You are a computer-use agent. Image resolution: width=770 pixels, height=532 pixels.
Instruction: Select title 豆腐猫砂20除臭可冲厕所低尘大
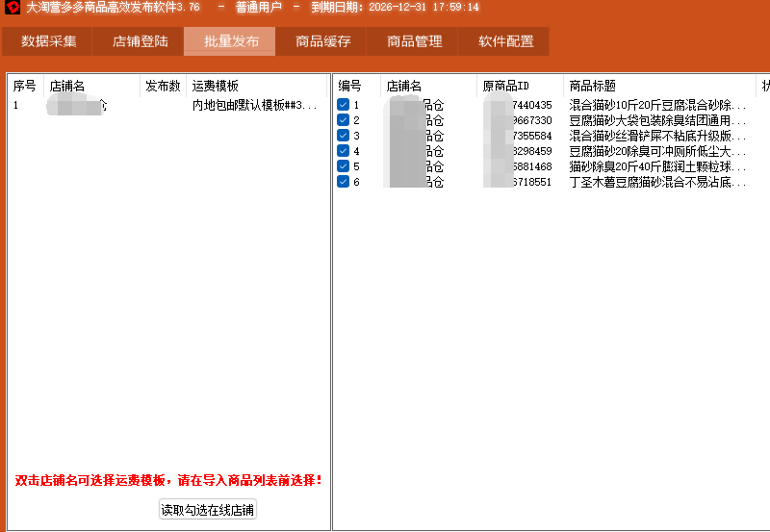pos(657,151)
